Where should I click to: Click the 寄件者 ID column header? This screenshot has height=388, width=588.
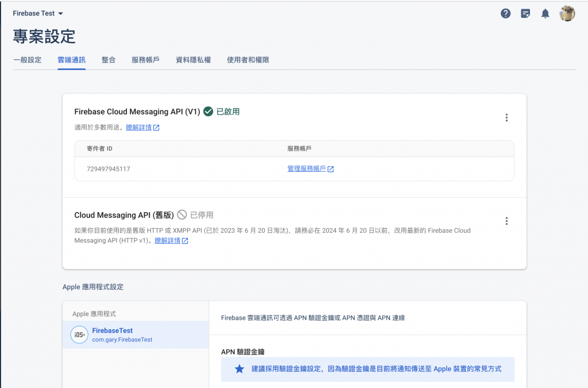[99, 149]
